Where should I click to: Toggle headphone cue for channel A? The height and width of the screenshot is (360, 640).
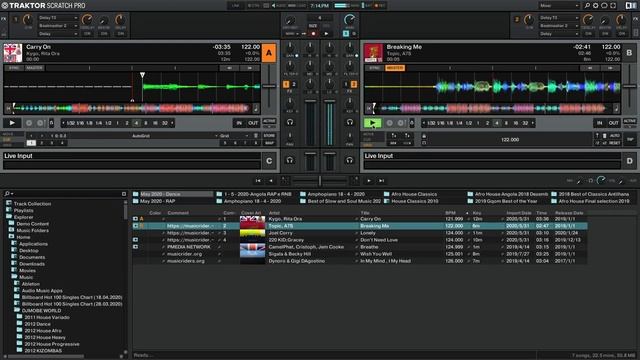coord(290,122)
